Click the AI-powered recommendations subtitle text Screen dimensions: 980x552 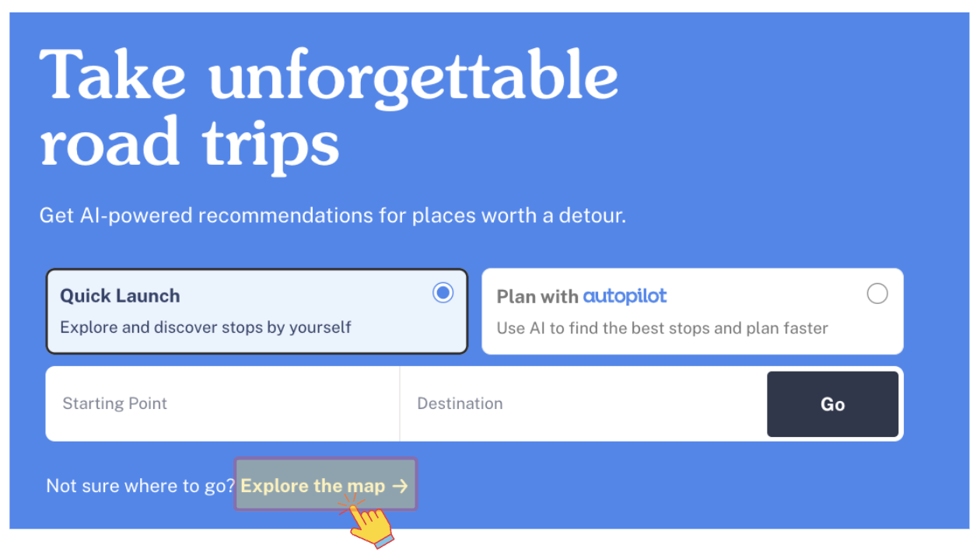click(332, 215)
